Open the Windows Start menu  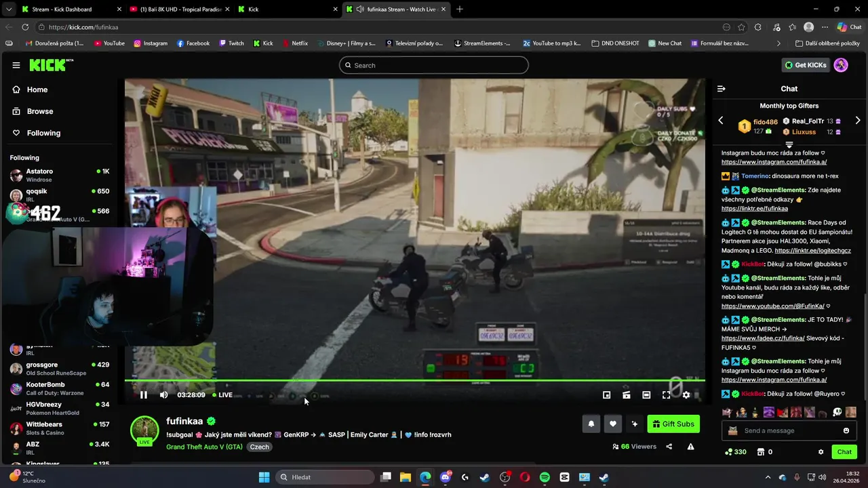(x=264, y=477)
